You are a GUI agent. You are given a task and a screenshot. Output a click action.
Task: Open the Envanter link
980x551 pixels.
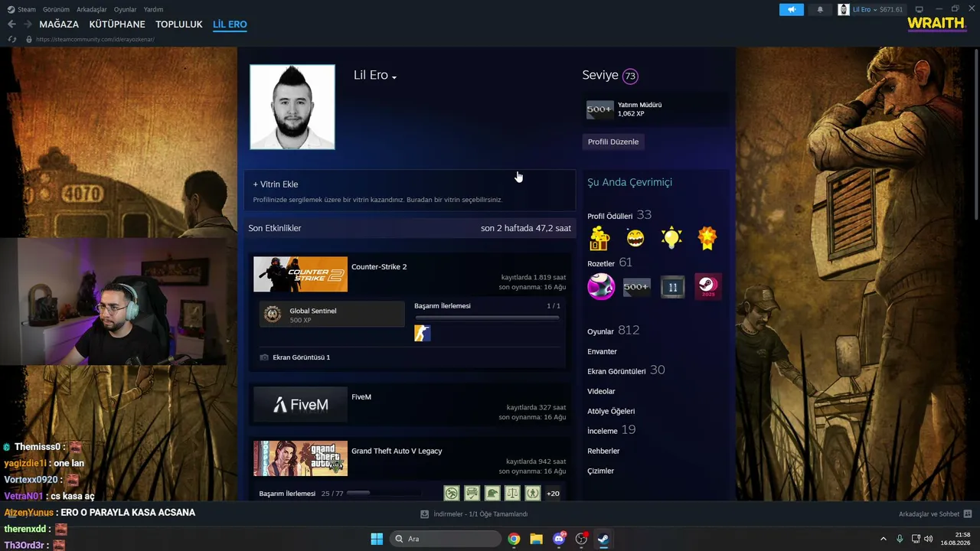602,351
